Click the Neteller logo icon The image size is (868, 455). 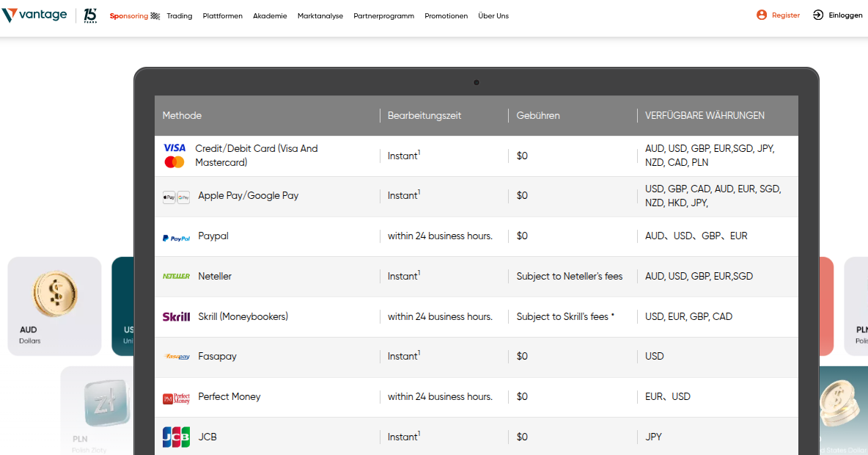point(176,277)
